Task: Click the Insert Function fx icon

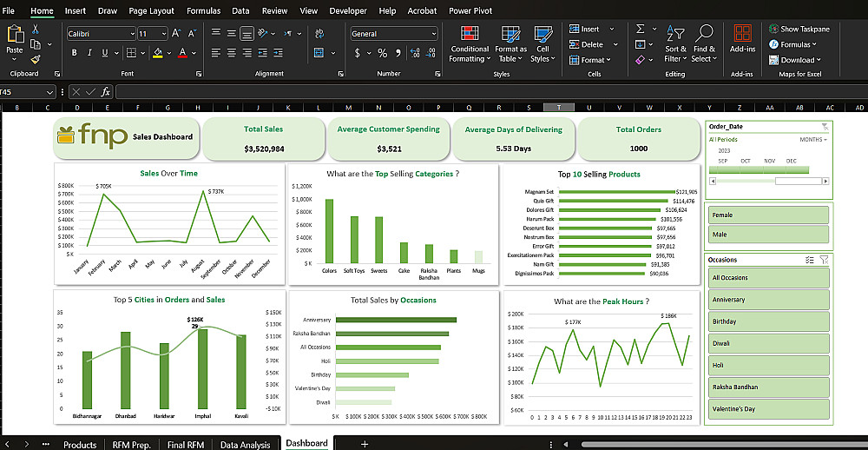Action: coord(106,91)
